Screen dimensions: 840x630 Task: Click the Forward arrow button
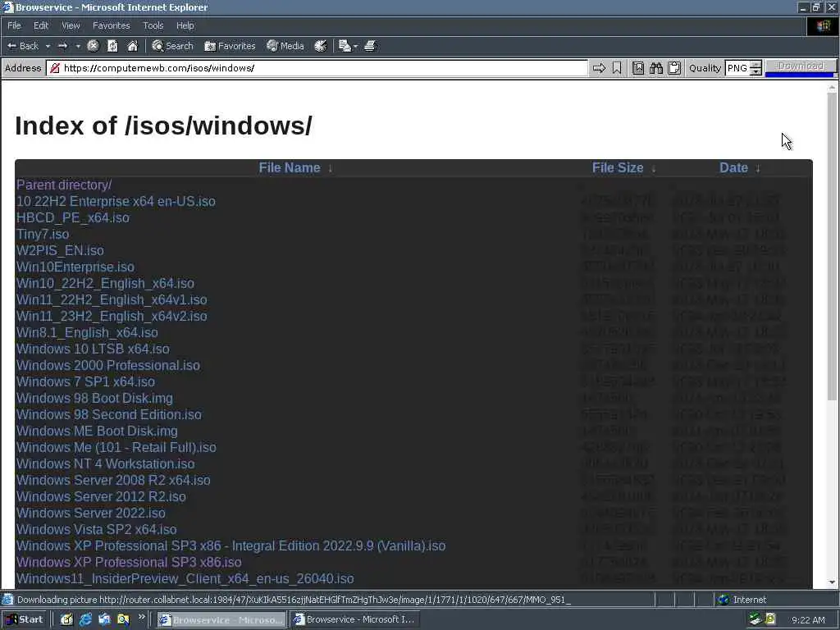[62, 46]
